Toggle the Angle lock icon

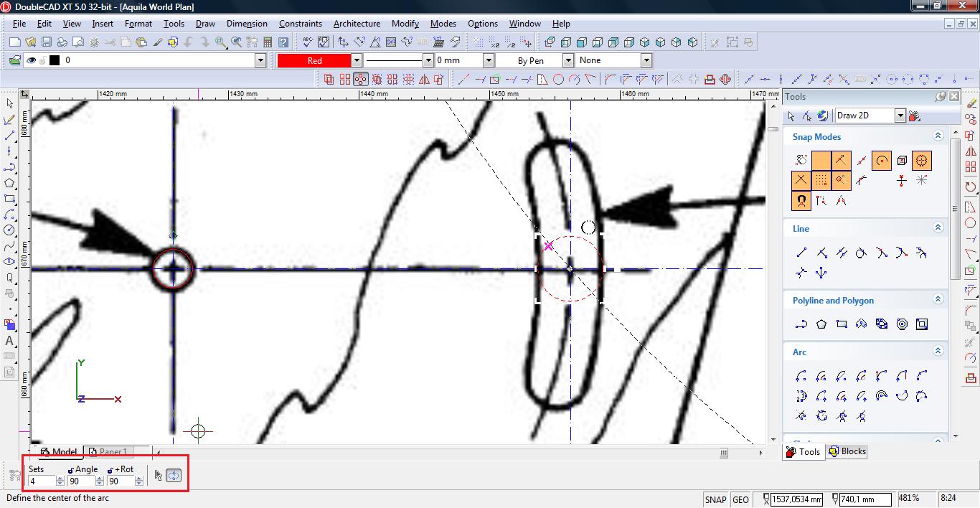tap(70, 470)
